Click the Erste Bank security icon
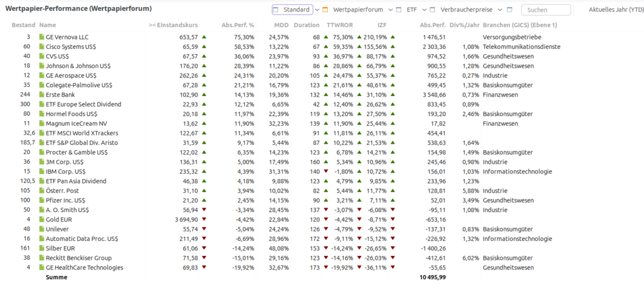The height and width of the screenshot is (301, 644). click(41, 95)
